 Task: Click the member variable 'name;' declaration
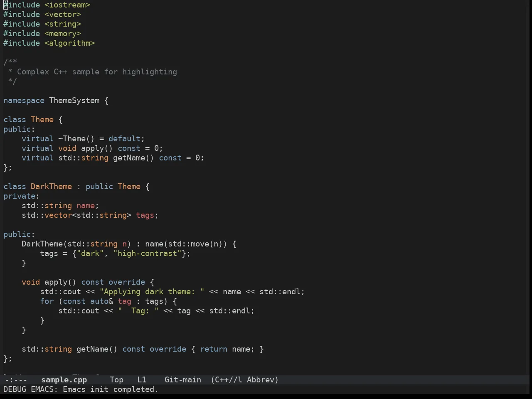(88, 206)
